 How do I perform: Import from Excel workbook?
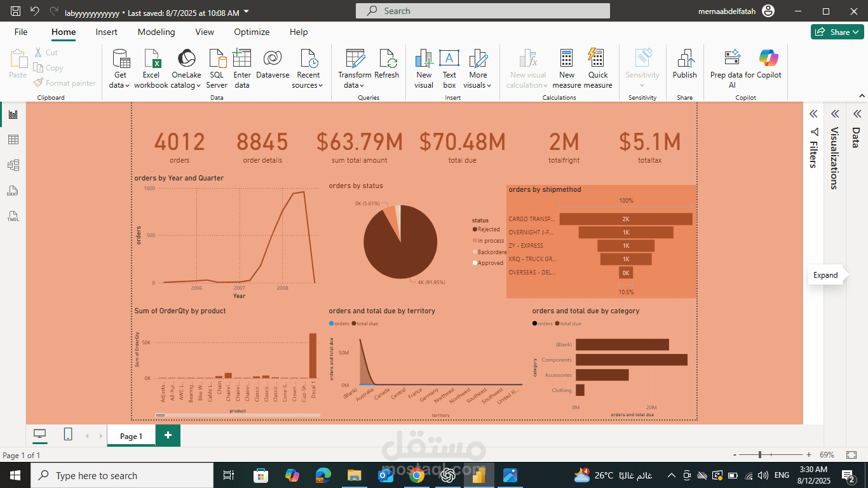[151, 69]
